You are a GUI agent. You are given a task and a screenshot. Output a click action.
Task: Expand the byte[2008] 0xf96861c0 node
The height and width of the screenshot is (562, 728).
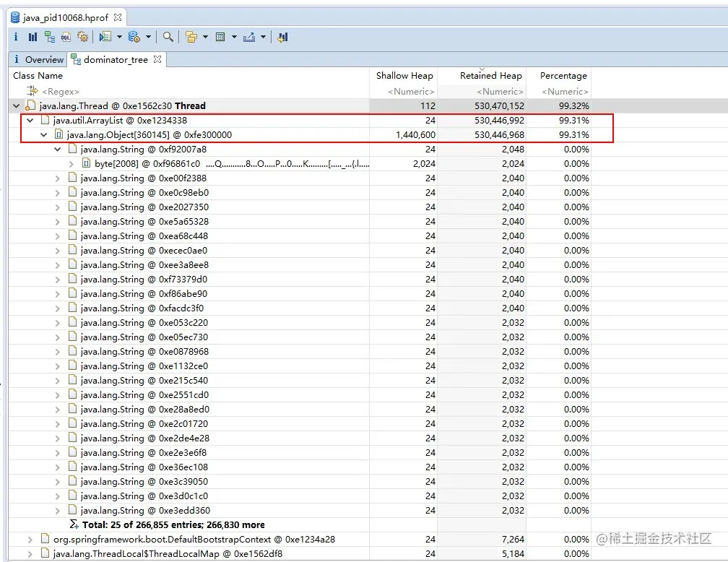(71, 163)
